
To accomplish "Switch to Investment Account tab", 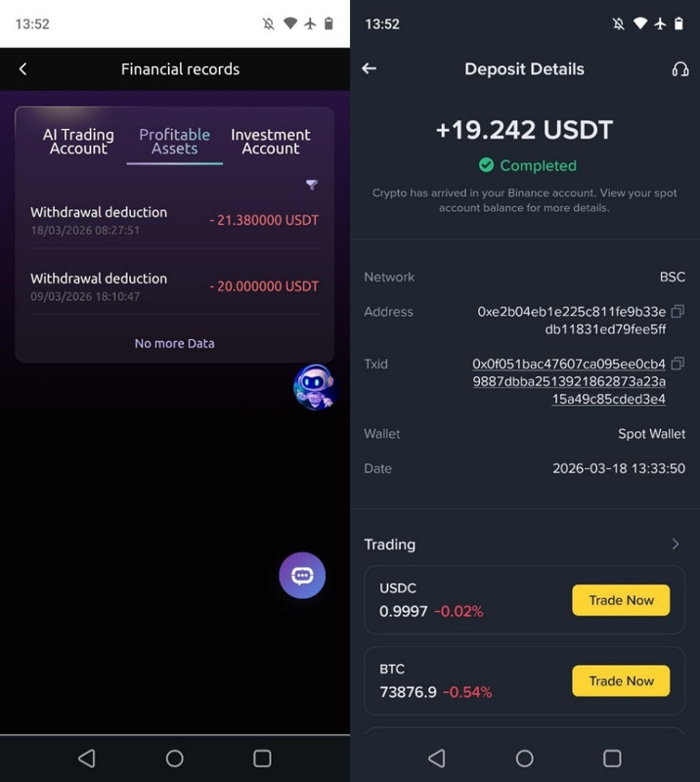I will [x=271, y=142].
